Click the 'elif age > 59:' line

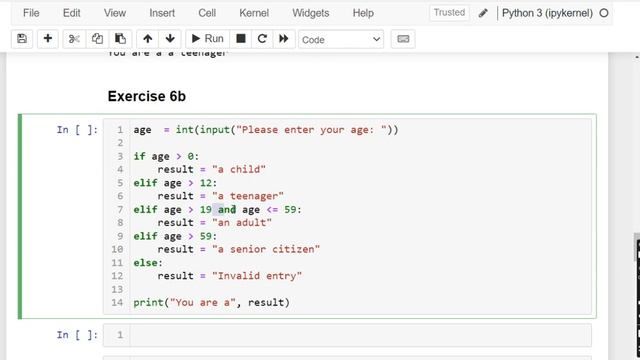175,236
